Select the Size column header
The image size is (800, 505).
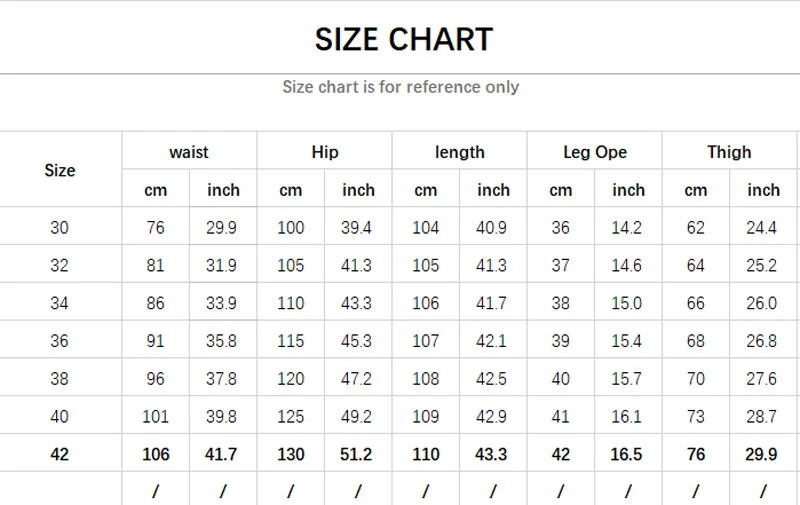pos(60,170)
